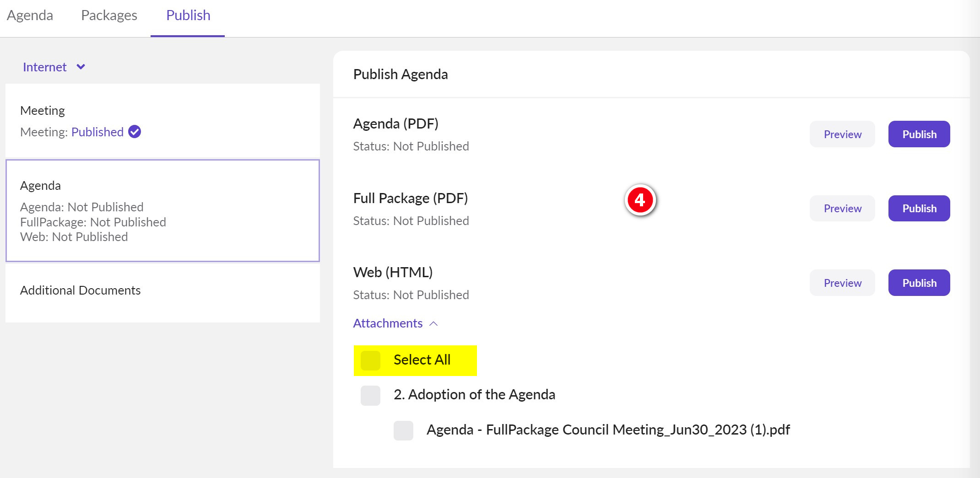Toggle the Select All checkbox

pyautogui.click(x=370, y=360)
